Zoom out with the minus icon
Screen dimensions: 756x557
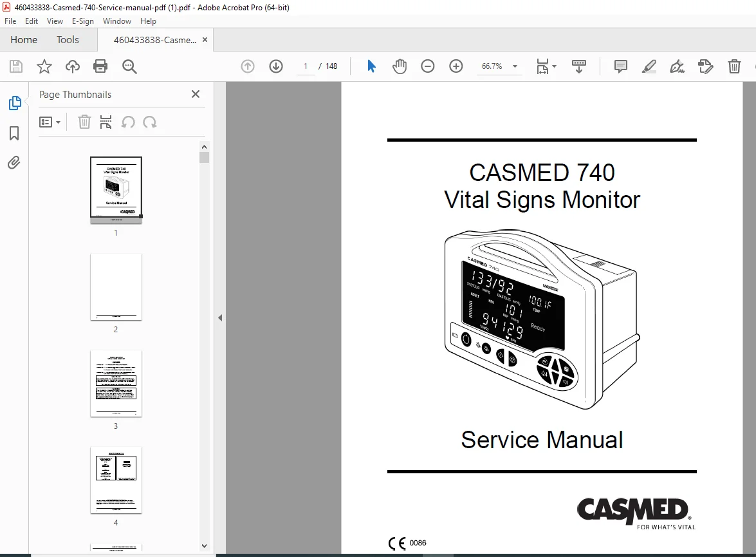point(428,66)
